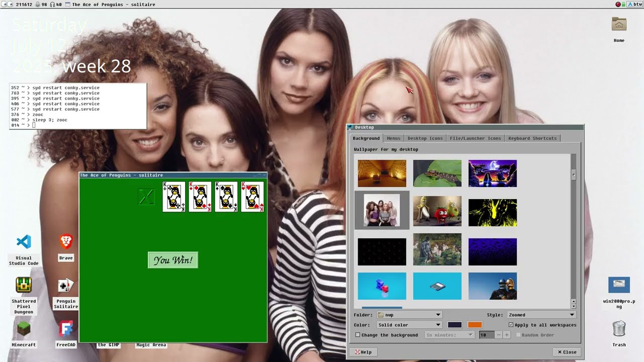Click the headphones volume icon in top panel
The width and height of the screenshot is (644, 362).
[x=52, y=4]
